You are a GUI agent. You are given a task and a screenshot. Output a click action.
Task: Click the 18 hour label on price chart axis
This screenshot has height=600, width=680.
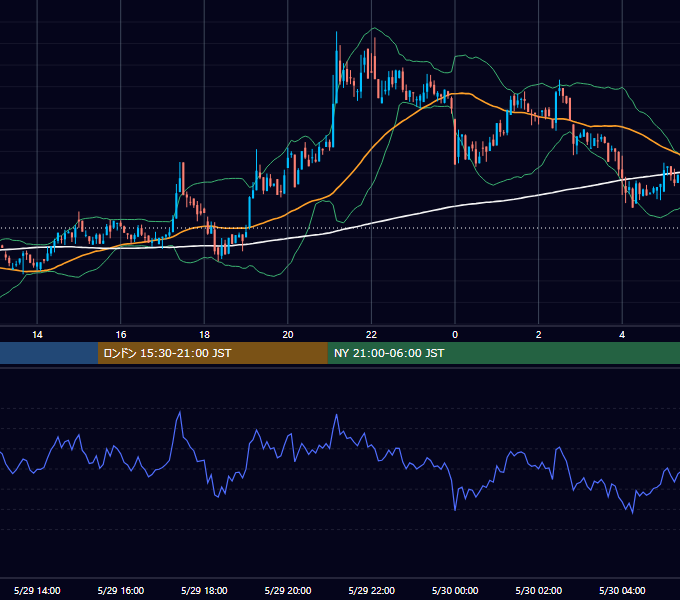pos(204,335)
